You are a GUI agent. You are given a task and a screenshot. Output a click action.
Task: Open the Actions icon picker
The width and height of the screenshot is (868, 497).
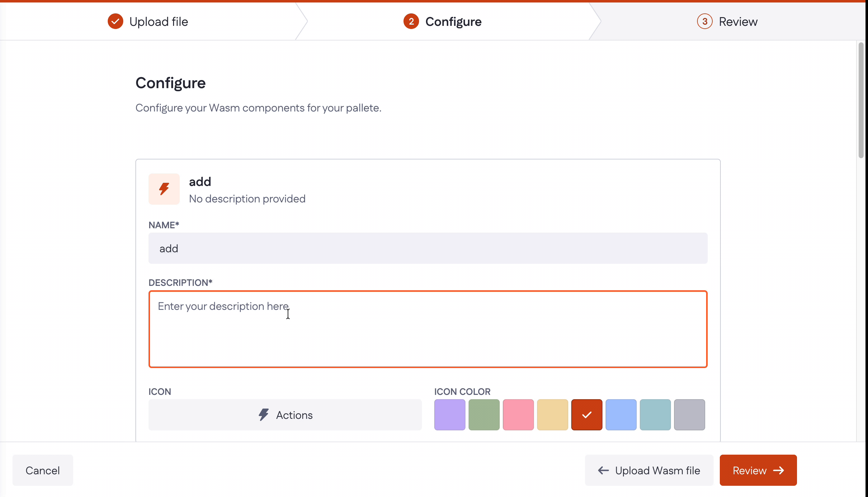(x=285, y=415)
